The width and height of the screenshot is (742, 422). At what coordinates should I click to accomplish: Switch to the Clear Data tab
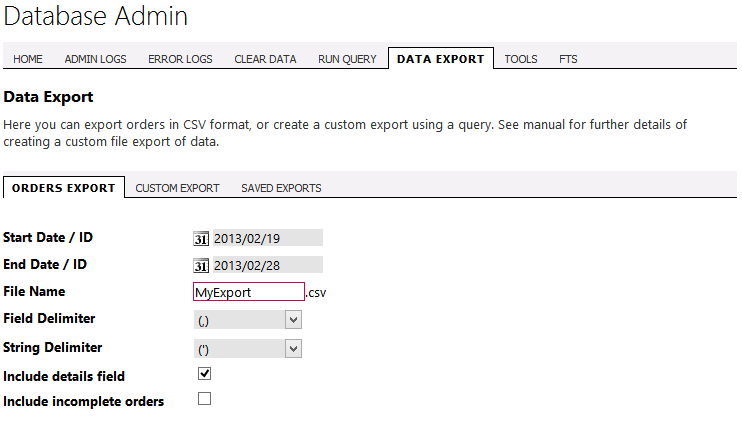pyautogui.click(x=265, y=59)
